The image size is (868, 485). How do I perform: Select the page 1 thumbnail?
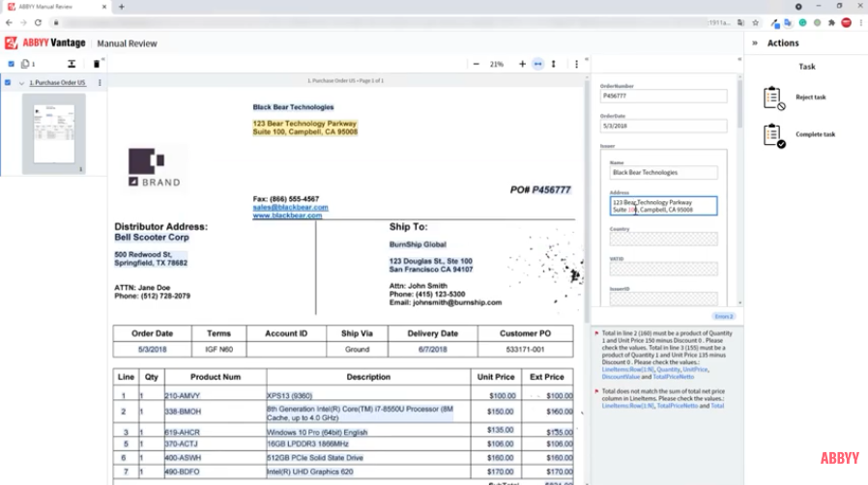(x=54, y=134)
